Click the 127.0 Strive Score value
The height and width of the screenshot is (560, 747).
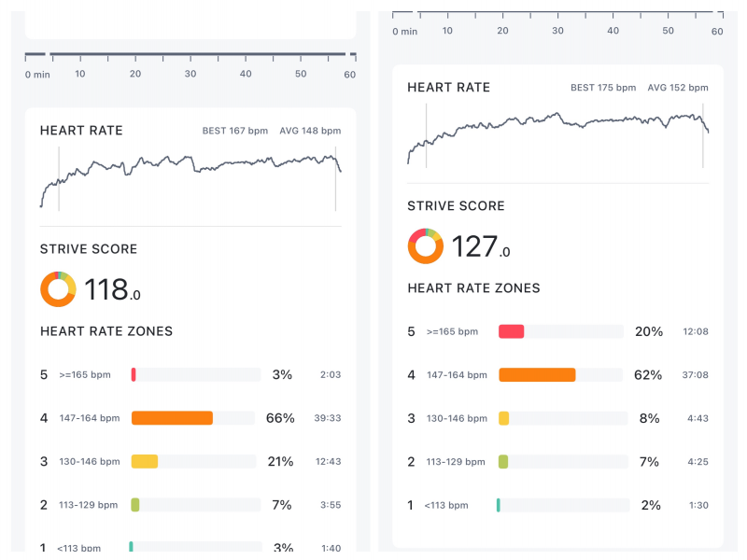(x=480, y=246)
